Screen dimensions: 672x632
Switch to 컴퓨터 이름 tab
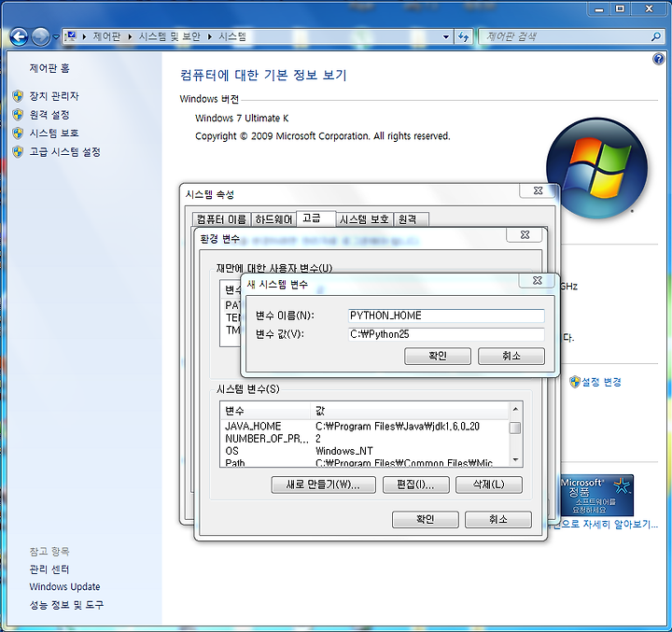pos(221,219)
